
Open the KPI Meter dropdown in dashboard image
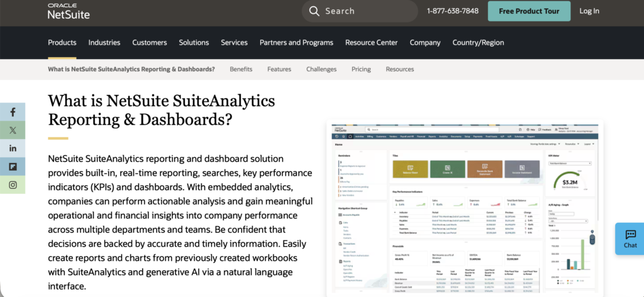[x=570, y=163]
